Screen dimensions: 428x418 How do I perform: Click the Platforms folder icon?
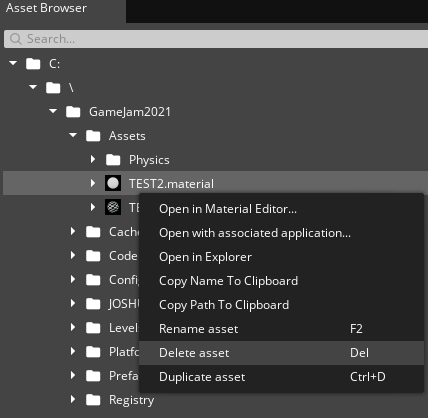(x=93, y=352)
